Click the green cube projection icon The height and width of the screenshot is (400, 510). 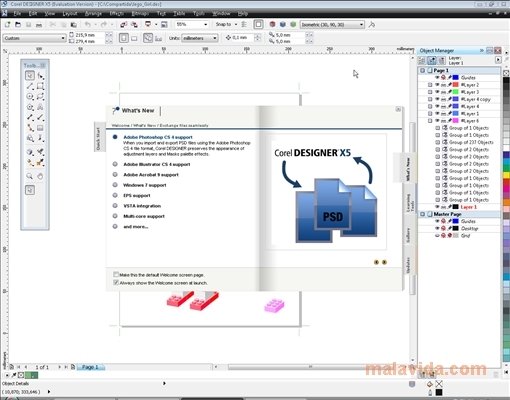[x=293, y=24]
